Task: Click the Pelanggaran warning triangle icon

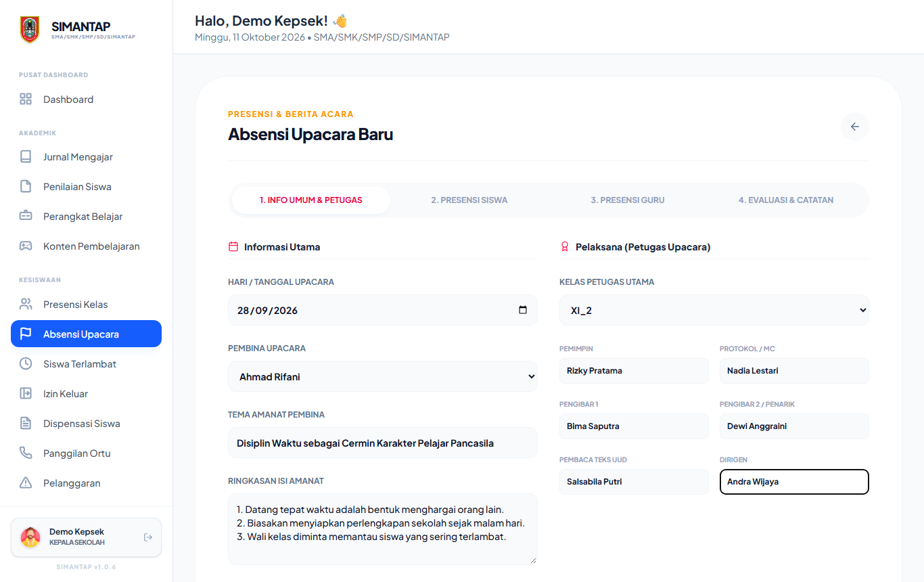Action: [26, 483]
